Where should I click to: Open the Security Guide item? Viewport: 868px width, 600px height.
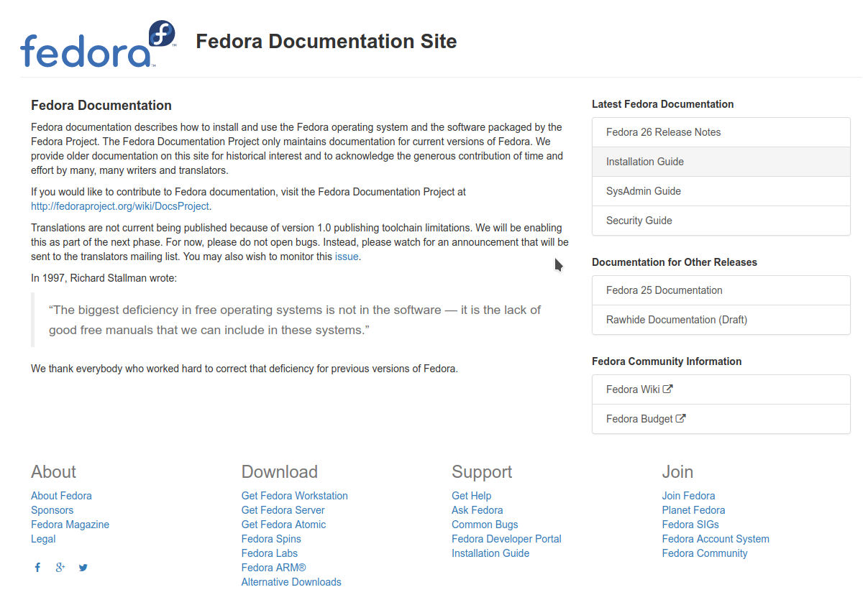pos(721,221)
